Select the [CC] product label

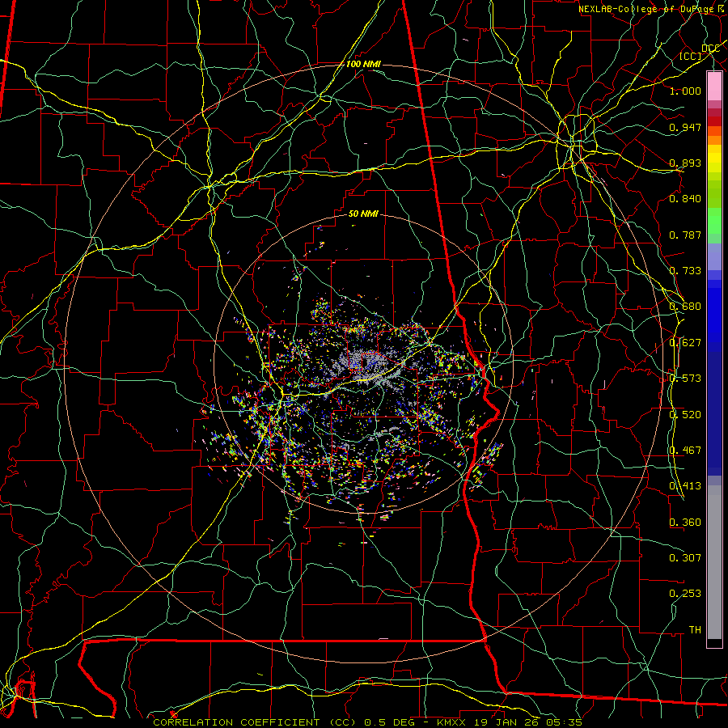pos(691,56)
